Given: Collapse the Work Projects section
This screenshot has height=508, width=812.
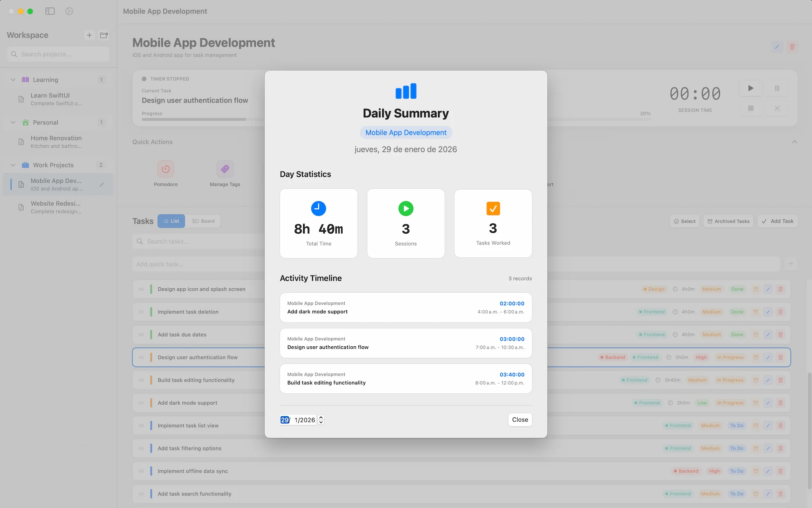Looking at the screenshot, I should [x=13, y=165].
